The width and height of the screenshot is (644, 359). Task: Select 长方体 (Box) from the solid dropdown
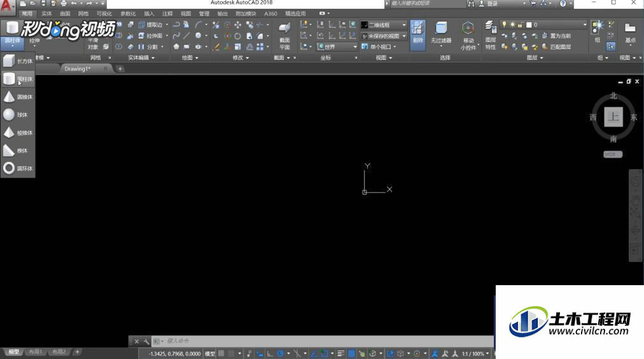tap(18, 61)
